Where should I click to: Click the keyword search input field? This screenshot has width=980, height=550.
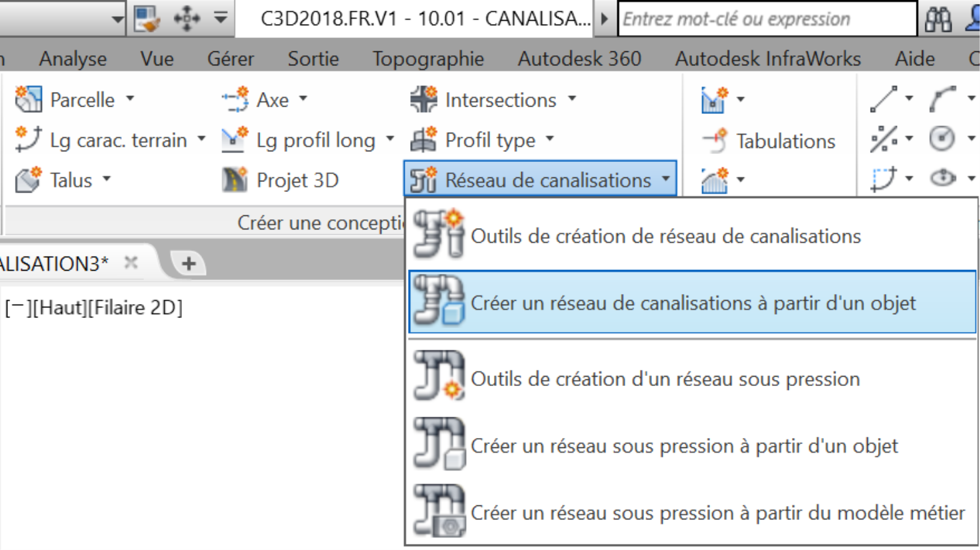pyautogui.click(x=767, y=19)
